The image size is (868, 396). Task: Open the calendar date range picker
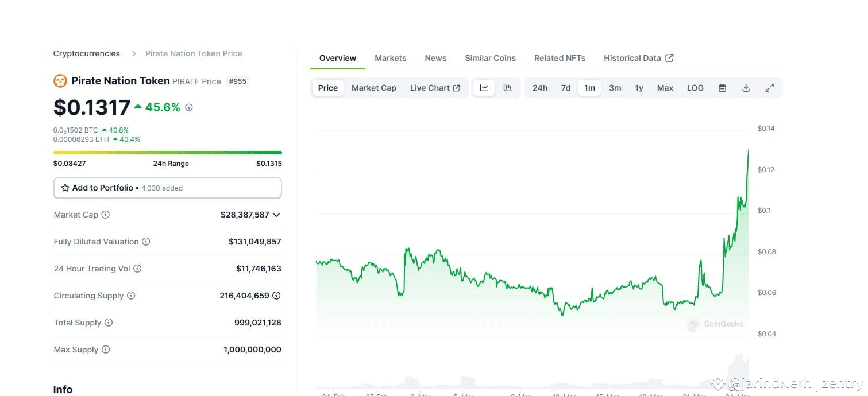(x=723, y=88)
